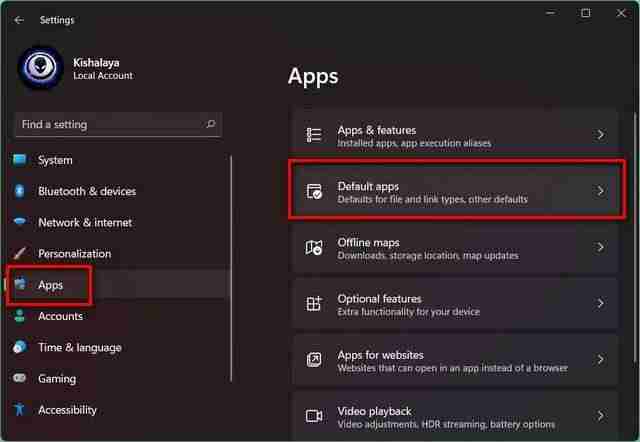Select Apps in the sidebar
640x442 pixels.
pyautogui.click(x=50, y=285)
